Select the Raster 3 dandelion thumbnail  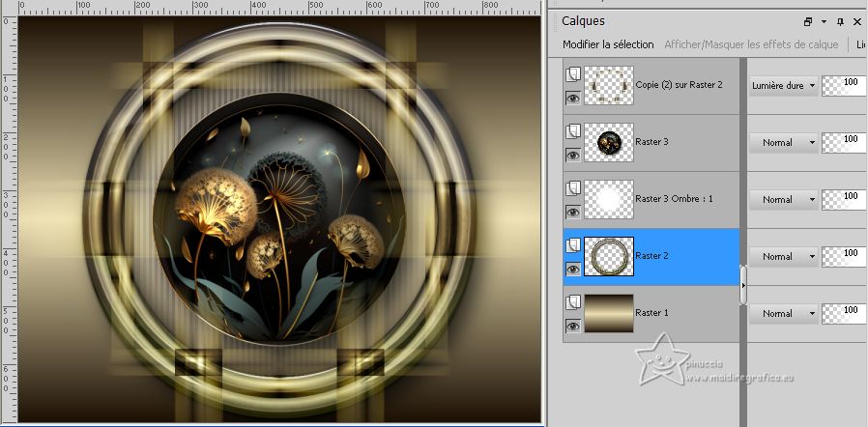point(609,143)
